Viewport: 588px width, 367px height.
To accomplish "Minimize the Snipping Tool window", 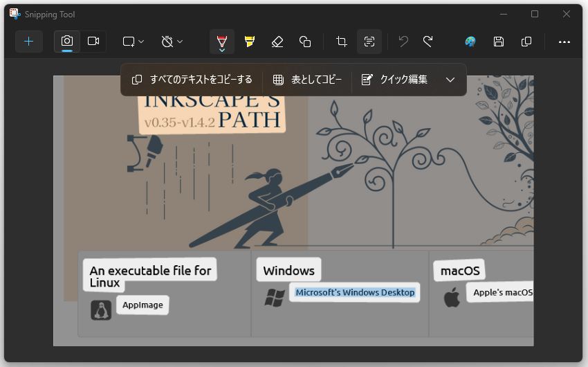I will click(x=504, y=14).
